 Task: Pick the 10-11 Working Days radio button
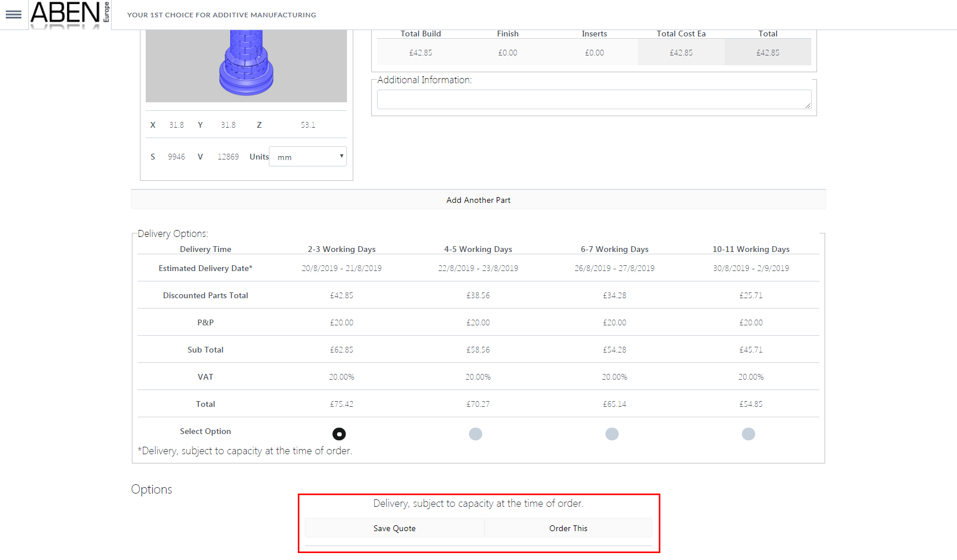748,434
